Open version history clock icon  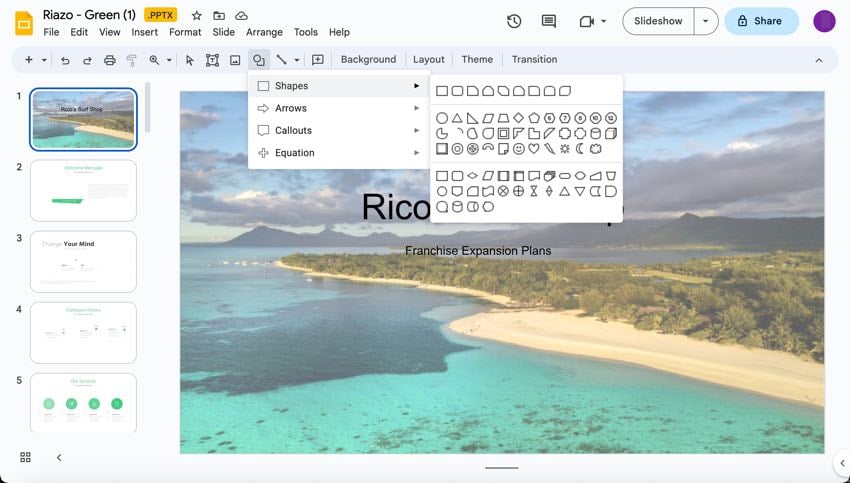[514, 21]
